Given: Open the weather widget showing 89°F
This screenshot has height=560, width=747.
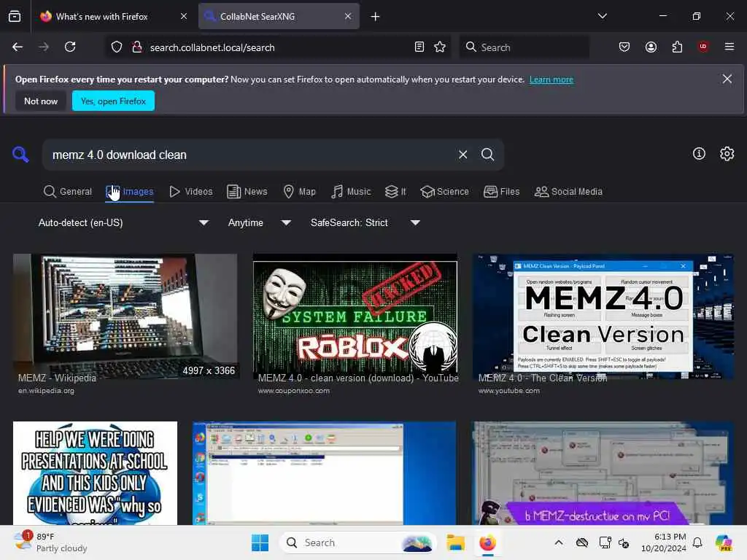Looking at the screenshot, I should (x=50, y=542).
